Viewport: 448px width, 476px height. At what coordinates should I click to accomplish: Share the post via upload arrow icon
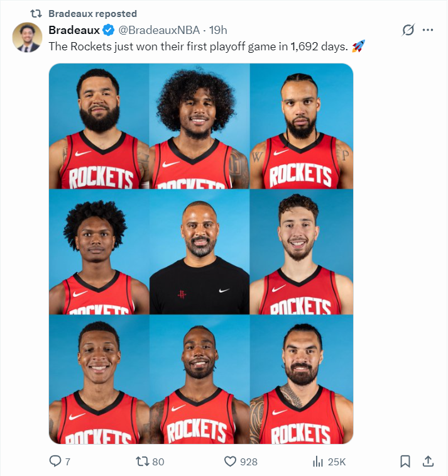point(428,461)
